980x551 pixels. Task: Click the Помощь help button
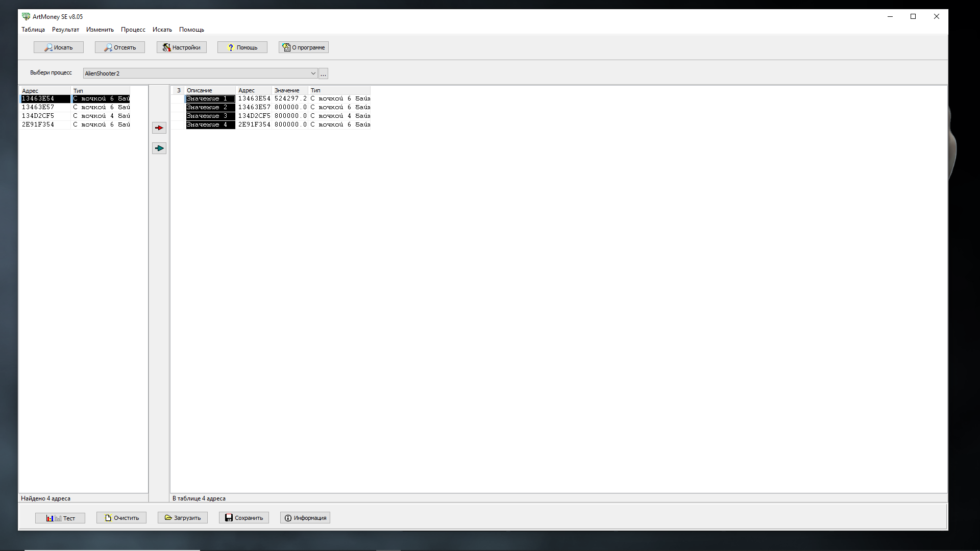pyautogui.click(x=242, y=47)
